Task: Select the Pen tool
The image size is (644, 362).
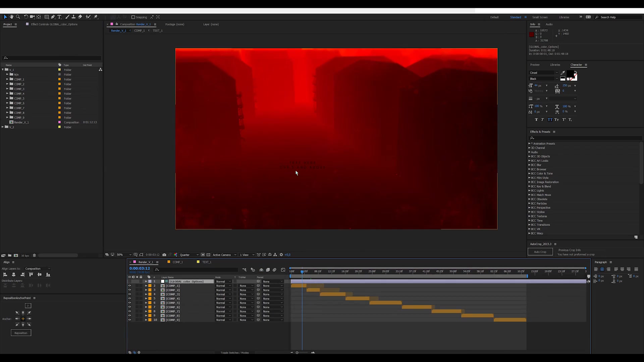Action: coord(53,17)
